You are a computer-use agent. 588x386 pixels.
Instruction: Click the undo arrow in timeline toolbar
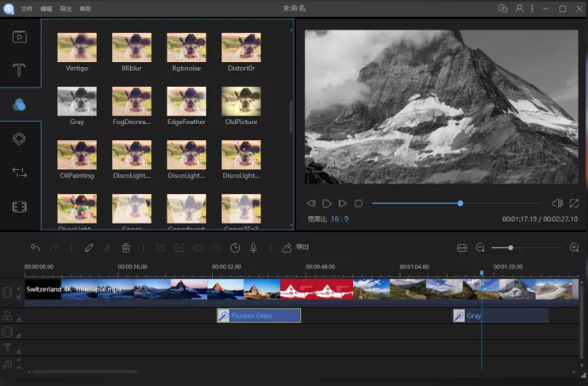(x=35, y=247)
